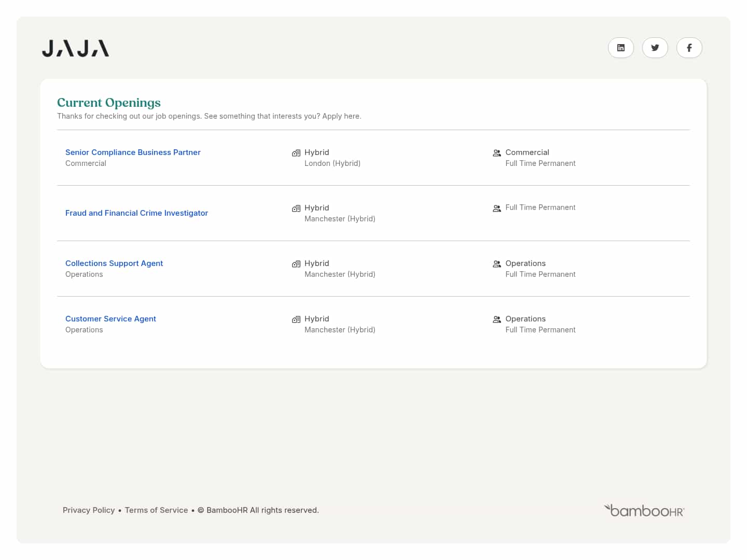Open the Senior Compliance Business Partner job posting
Viewport: 747px width, 560px height.
(133, 152)
